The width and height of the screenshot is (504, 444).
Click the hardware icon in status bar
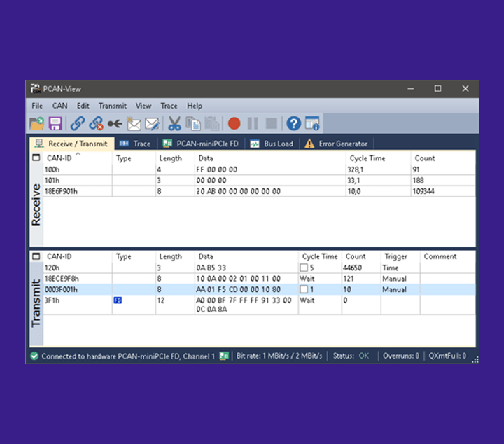click(224, 356)
